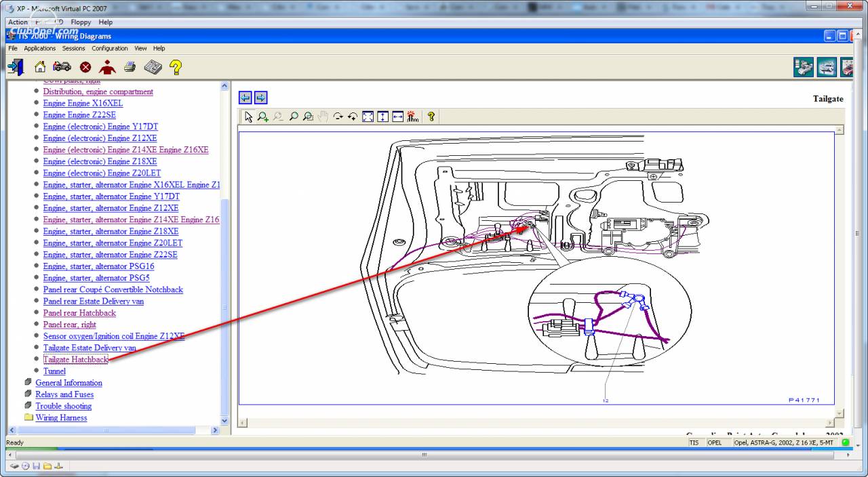Click the Opel, ASTRA-G vehicle status entry

pyautogui.click(x=785, y=442)
